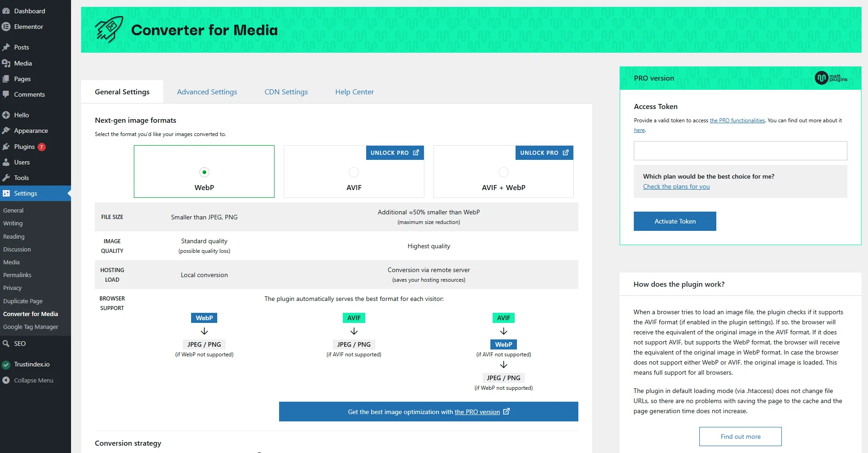Viewport: 868px width, 453px height.
Task: Click external link icon on AVIF Unlock Pro
Action: tap(416, 153)
